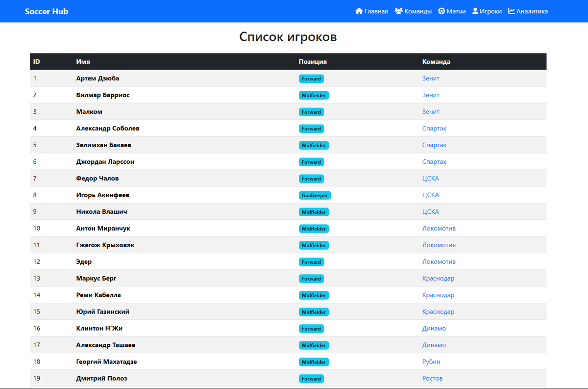
Task: Click the chart icon beside Аналитика
Action: click(512, 11)
